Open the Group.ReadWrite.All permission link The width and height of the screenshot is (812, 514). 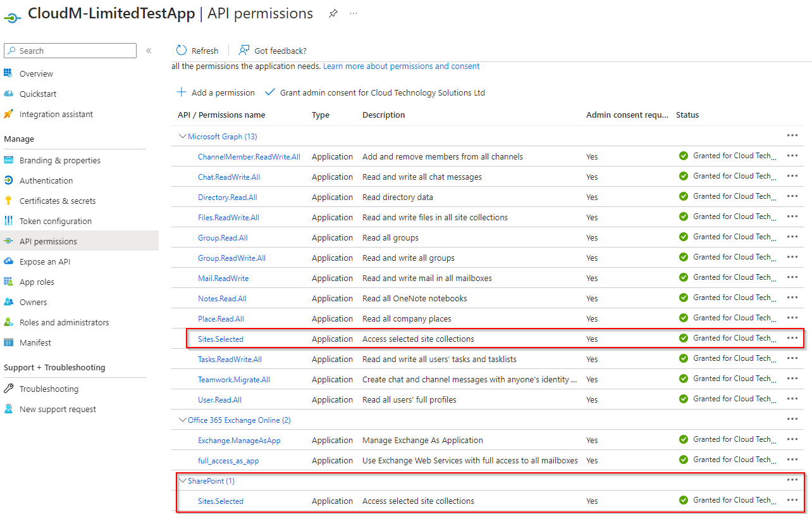pos(231,258)
